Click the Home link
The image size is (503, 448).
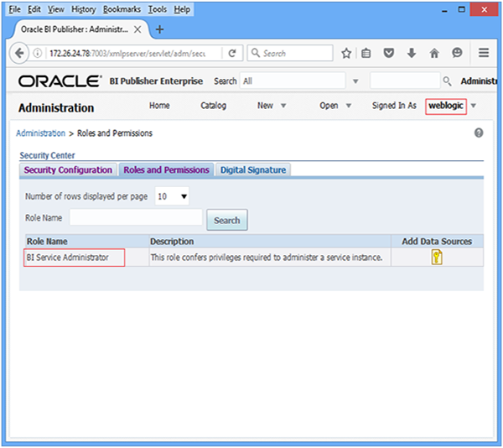pos(159,106)
